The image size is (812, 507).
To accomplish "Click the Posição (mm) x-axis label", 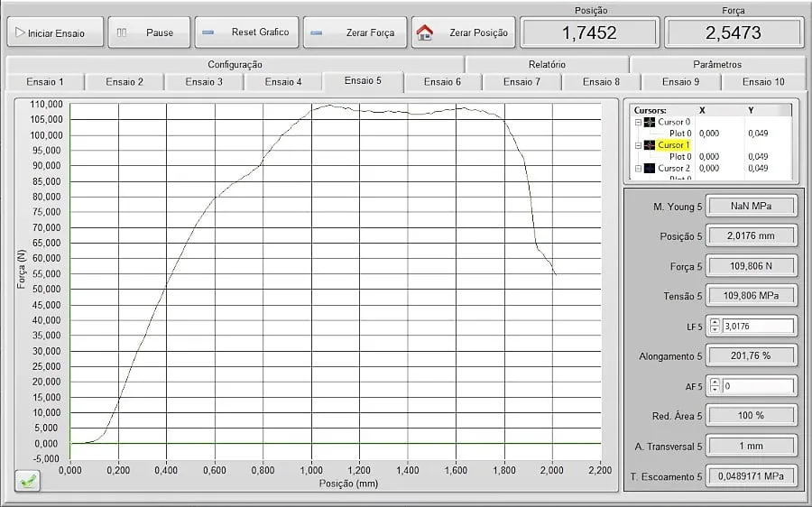I will [348, 484].
